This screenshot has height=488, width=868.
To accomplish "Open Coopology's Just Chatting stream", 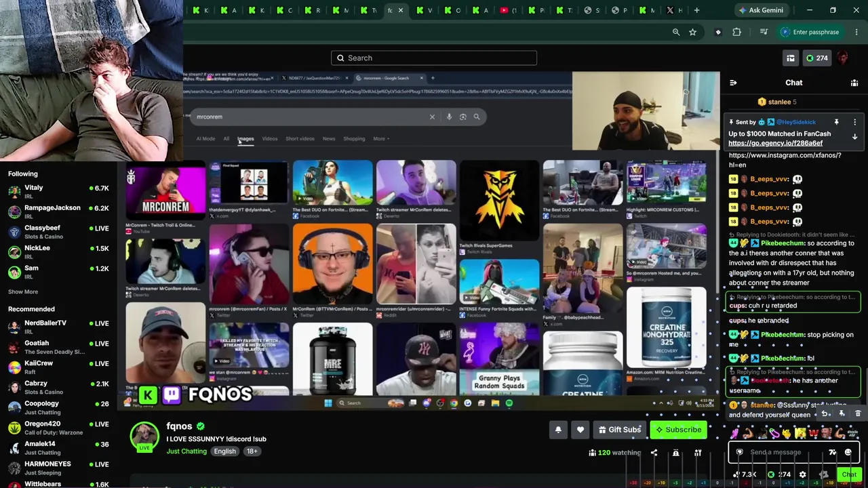I will click(x=58, y=407).
